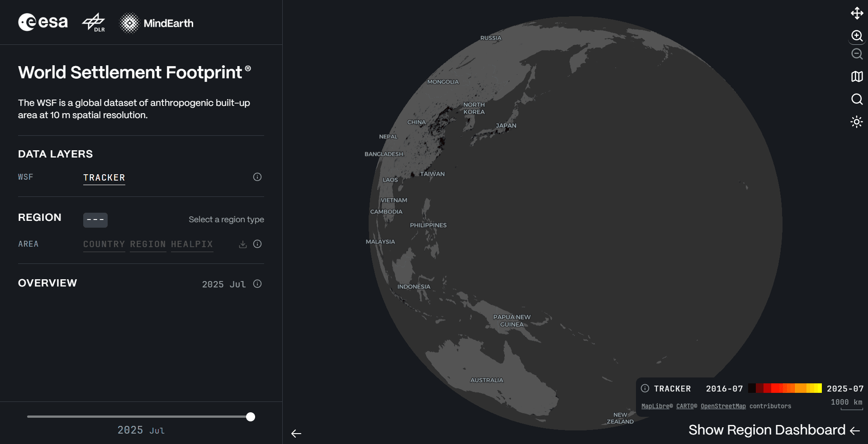The width and height of the screenshot is (868, 444).
Task: Select the TRACKER data layer tab
Action: 104,178
